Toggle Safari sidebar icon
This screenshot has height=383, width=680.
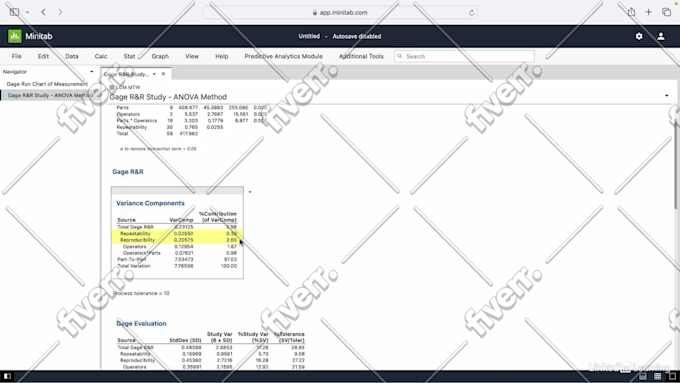tap(14, 12)
